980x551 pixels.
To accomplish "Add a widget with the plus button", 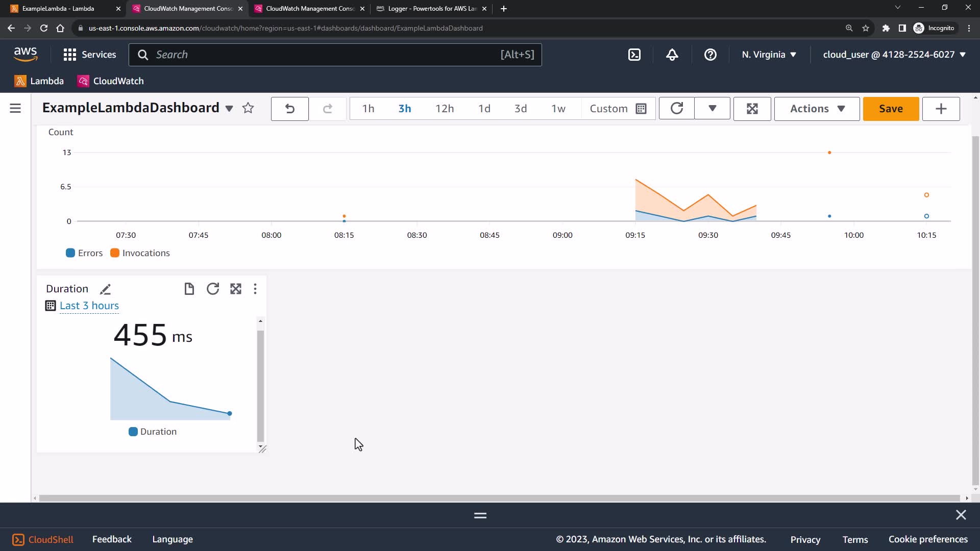I will click(941, 109).
